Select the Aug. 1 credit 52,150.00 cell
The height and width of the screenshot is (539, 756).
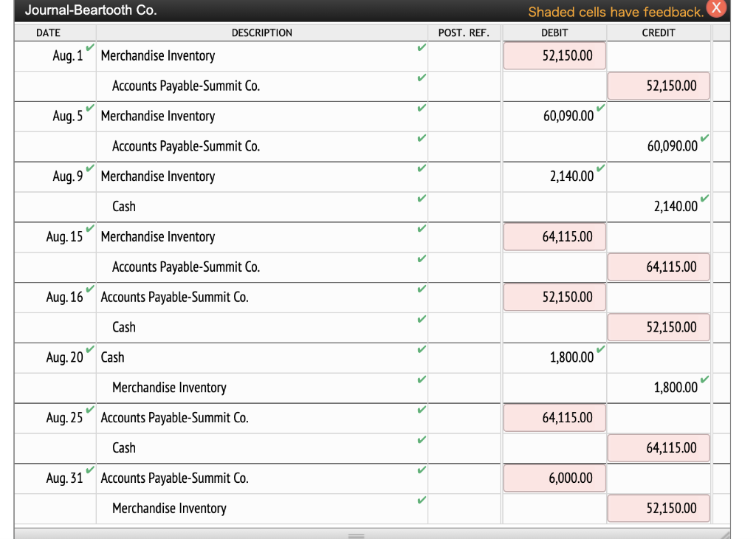[x=659, y=86]
